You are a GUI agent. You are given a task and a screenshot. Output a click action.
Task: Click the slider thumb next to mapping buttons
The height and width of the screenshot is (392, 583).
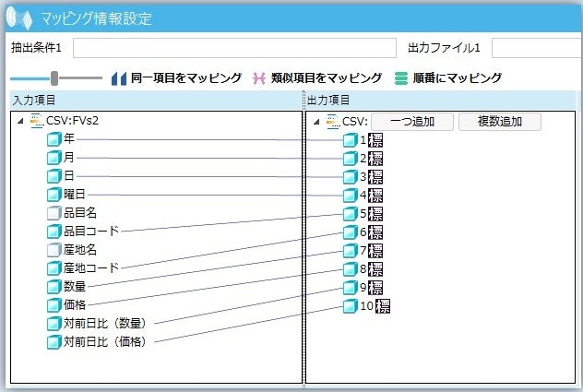pyautogui.click(x=54, y=78)
